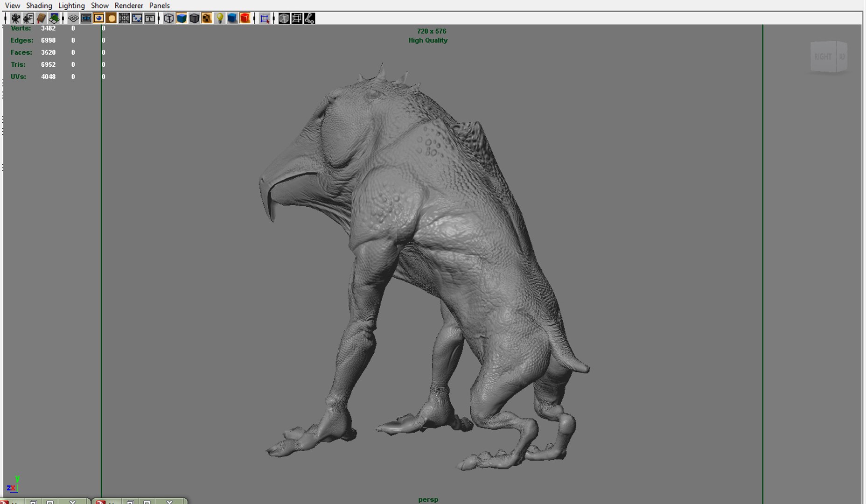The width and height of the screenshot is (866, 504).
Task: Toggle X-Ray Active Components icon
Action: pyautogui.click(x=297, y=18)
